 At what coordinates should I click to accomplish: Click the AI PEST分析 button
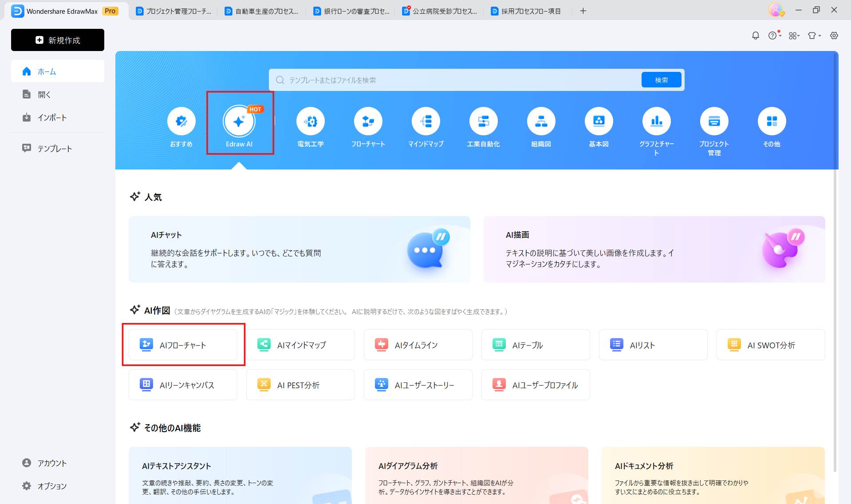(300, 385)
